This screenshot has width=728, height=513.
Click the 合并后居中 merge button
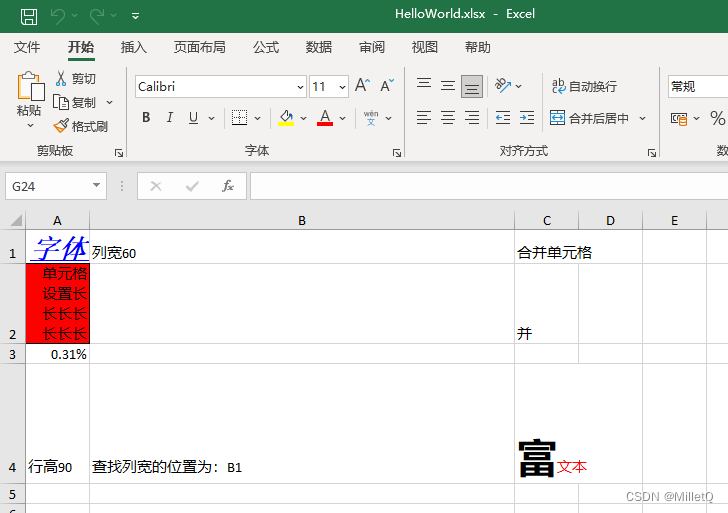pyautogui.click(x=590, y=118)
